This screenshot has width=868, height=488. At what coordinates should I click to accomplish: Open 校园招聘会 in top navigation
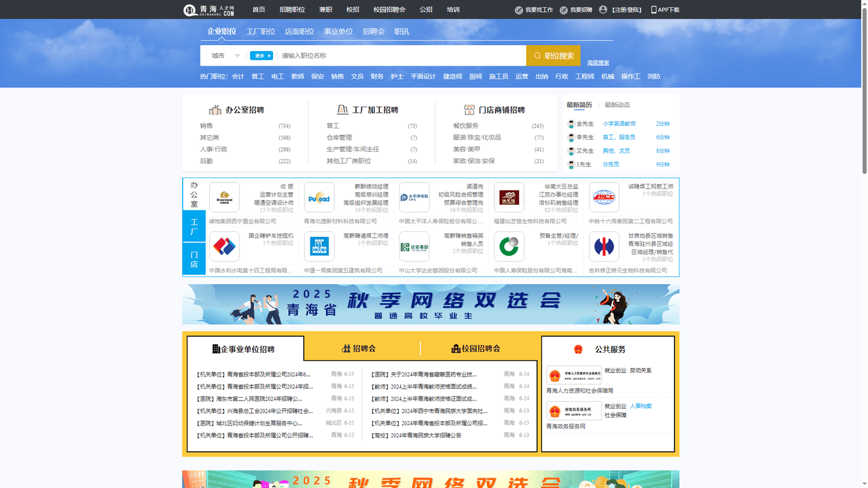(x=389, y=10)
